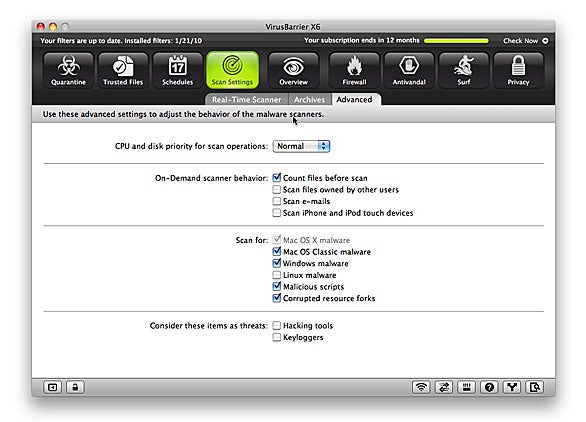Open the Privacy padlock section

[x=518, y=70]
